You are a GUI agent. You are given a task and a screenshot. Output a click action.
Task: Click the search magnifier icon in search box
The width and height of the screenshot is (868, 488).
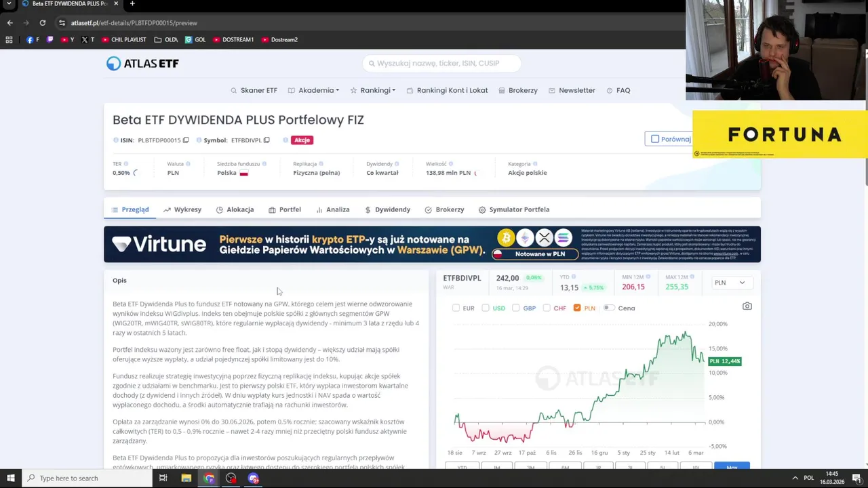[371, 64]
